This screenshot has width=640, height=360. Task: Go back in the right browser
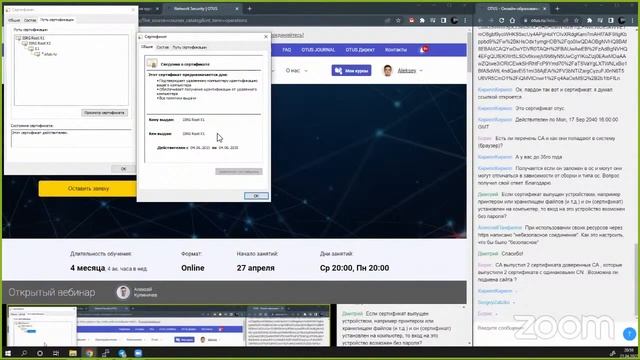480,20
